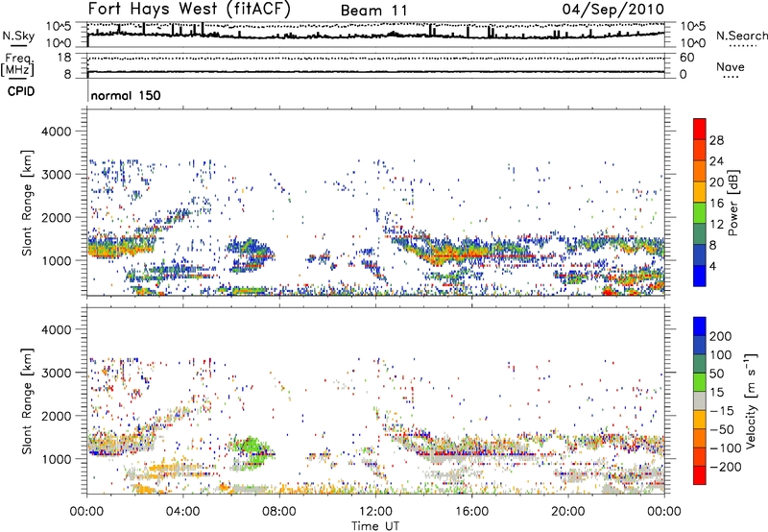Select the '28' Power color bar label
This screenshot has height=532, width=768.
[x=716, y=140]
